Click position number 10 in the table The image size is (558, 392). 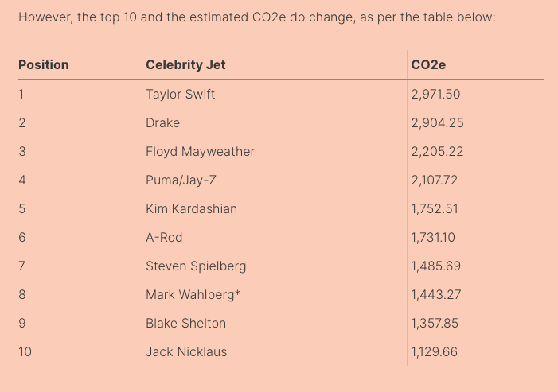coord(25,351)
